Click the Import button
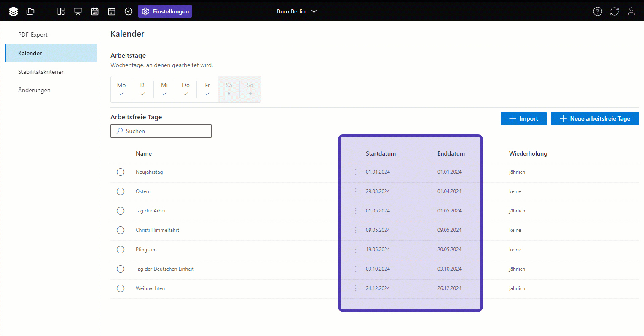The height and width of the screenshot is (336, 644). (523, 118)
